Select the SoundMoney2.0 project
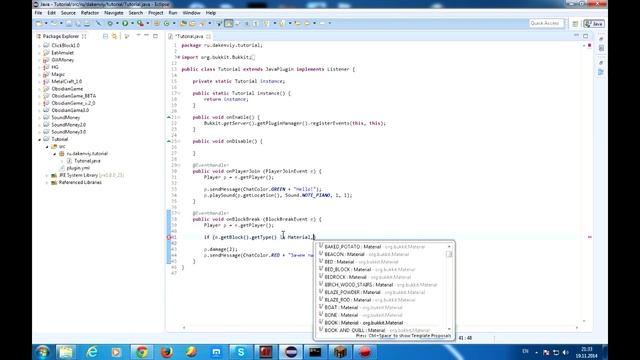This screenshot has width=640, height=360. 69,125
